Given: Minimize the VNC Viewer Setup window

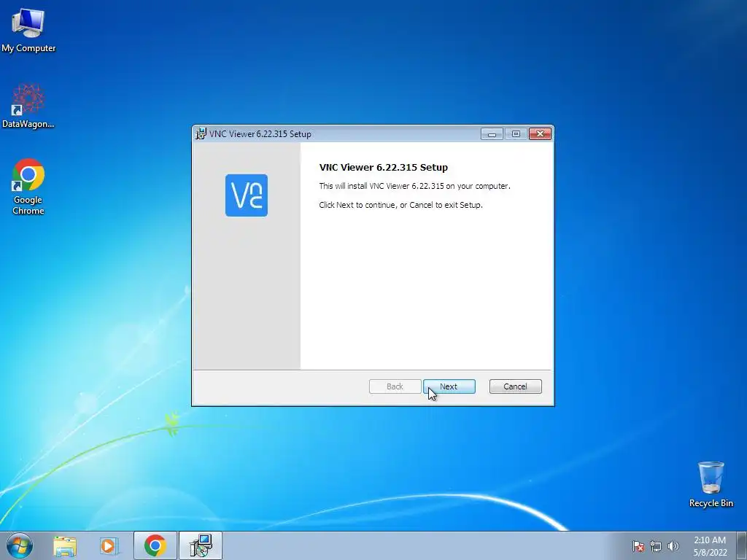Looking at the screenshot, I should pos(492,134).
